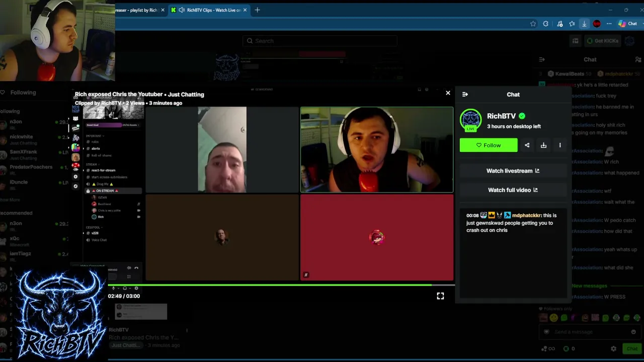Open Watch livestream link
644x362 pixels.
(513, 171)
